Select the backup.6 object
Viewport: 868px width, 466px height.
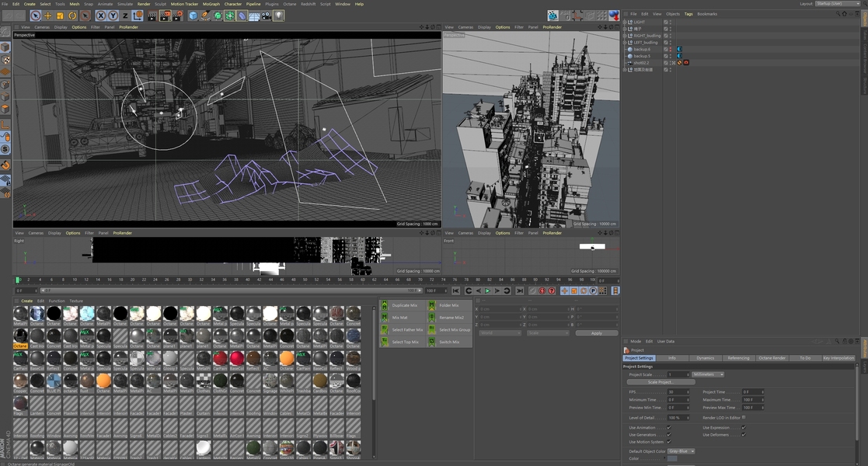(x=642, y=49)
